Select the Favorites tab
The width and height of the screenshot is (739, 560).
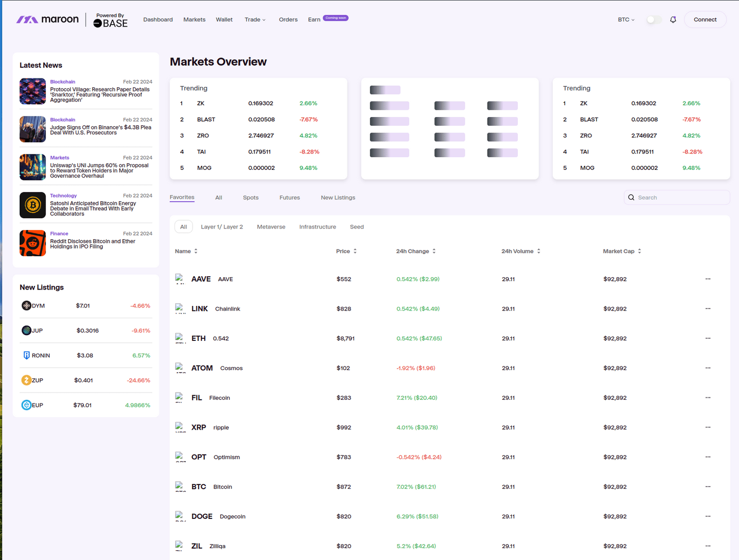pos(182,198)
